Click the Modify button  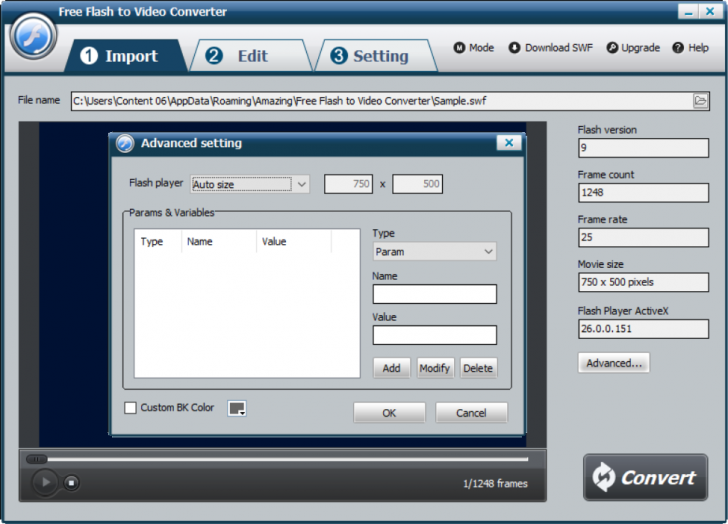tap(435, 368)
